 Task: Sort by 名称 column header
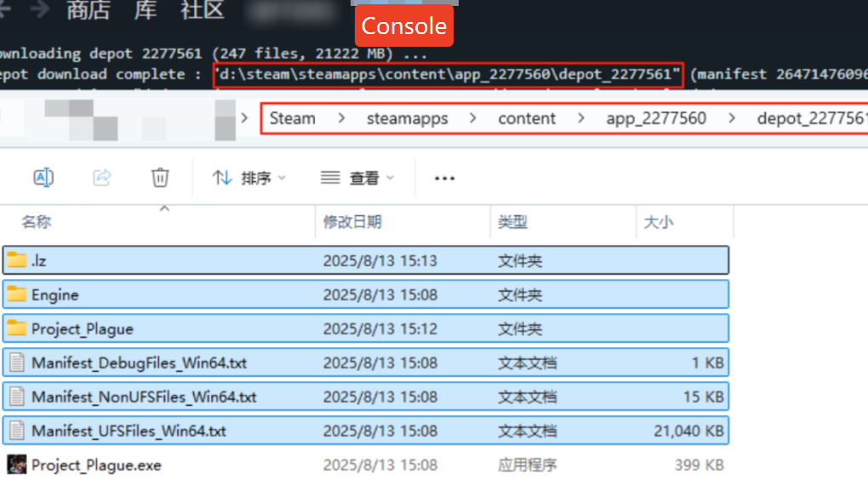coord(157,222)
